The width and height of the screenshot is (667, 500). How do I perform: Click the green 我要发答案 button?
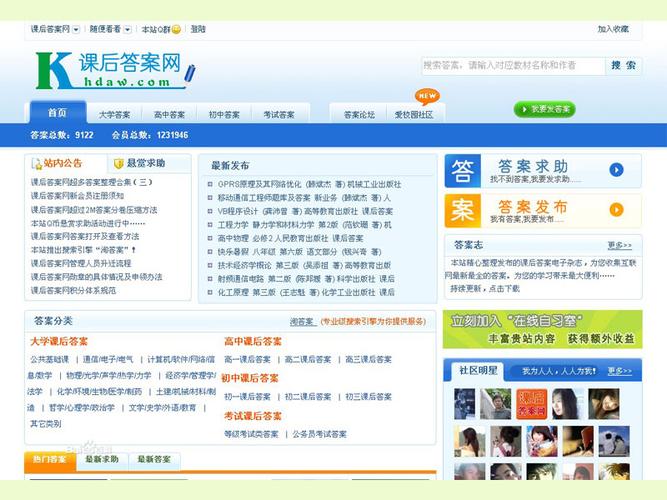tap(544, 109)
